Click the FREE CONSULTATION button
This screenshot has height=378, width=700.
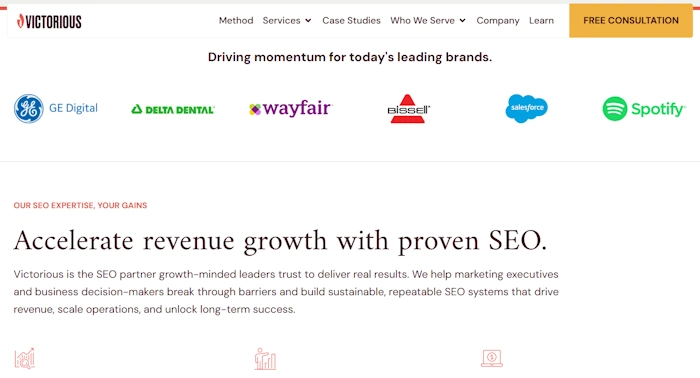point(631,21)
